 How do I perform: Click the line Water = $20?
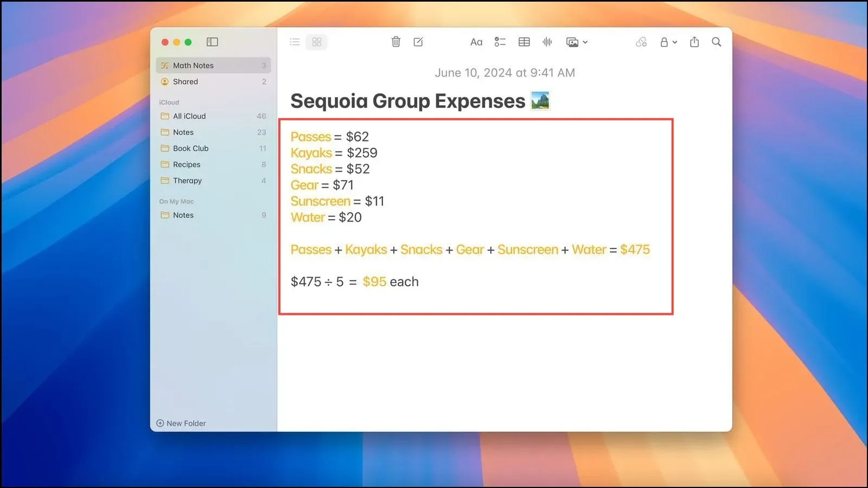[x=326, y=217]
